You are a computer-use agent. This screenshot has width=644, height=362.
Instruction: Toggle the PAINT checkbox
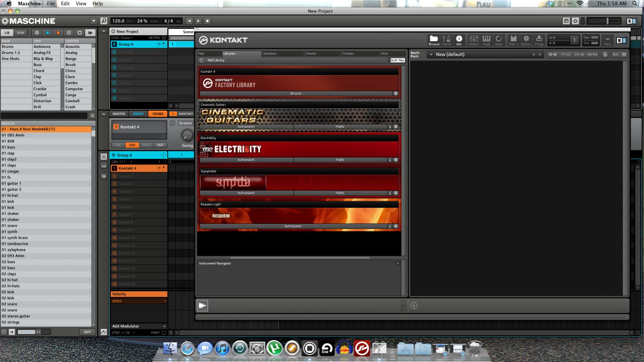(164, 333)
